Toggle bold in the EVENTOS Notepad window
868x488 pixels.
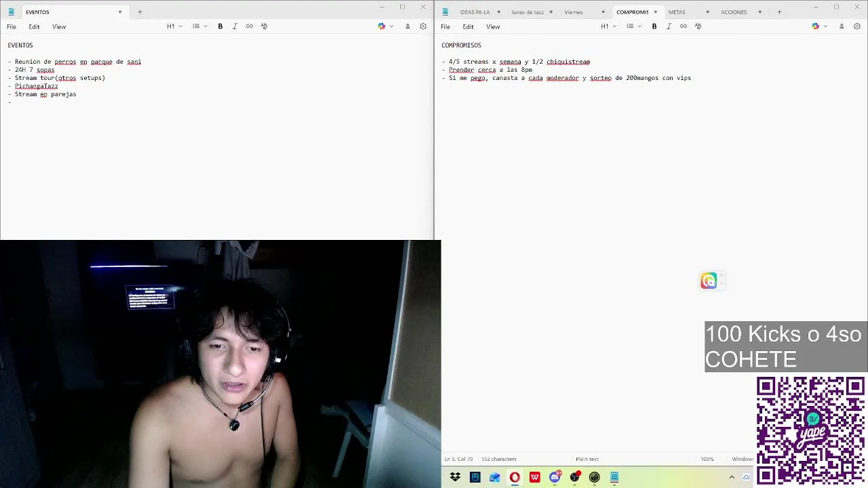coord(220,26)
